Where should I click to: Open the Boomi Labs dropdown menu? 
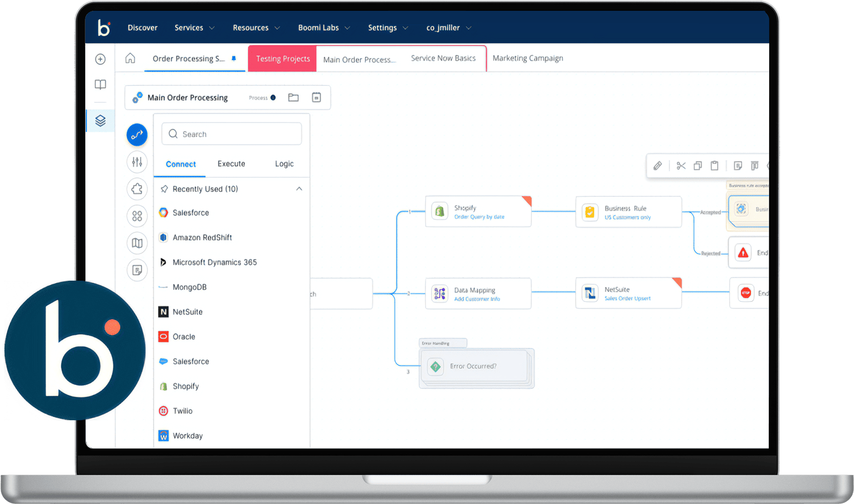[324, 28]
